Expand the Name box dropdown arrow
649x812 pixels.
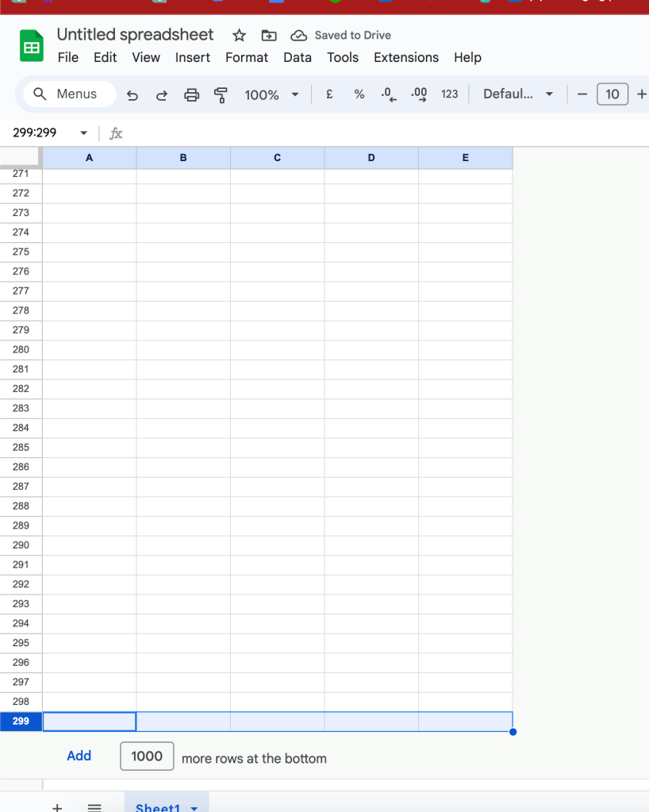click(x=84, y=133)
